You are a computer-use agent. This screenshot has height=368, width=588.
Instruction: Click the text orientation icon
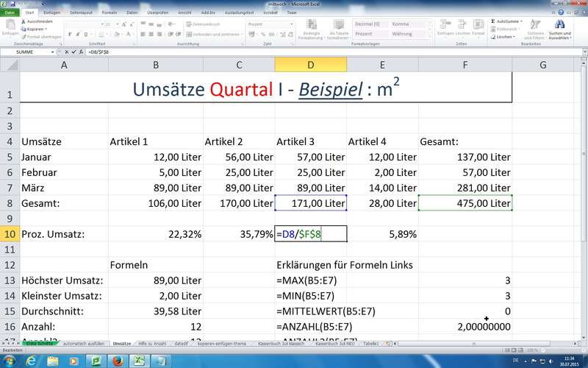[171, 24]
